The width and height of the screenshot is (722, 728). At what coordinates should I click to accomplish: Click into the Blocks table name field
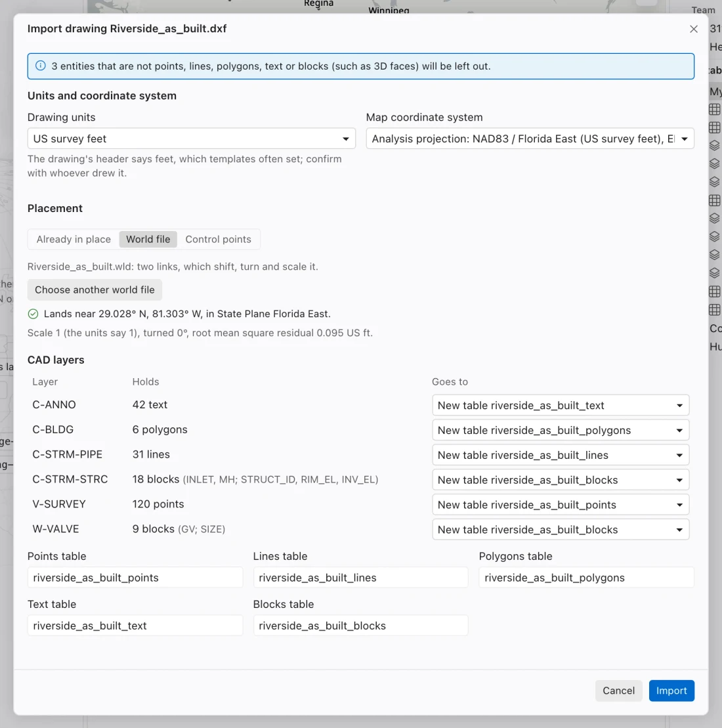[361, 626]
